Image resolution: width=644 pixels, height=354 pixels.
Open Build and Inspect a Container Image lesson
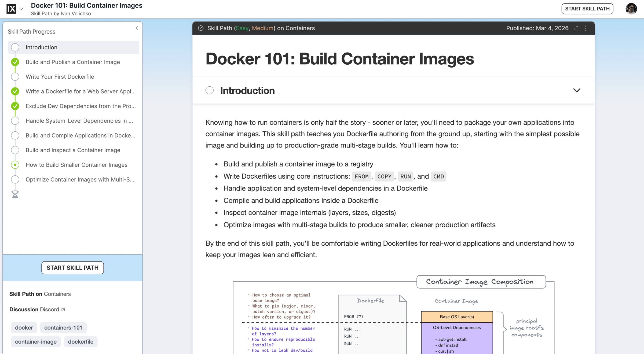73,150
